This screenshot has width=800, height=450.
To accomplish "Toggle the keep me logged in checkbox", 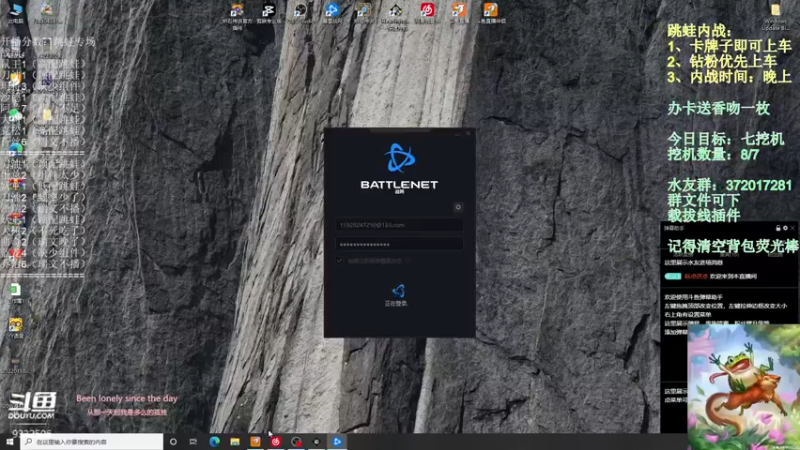I will coord(340,261).
